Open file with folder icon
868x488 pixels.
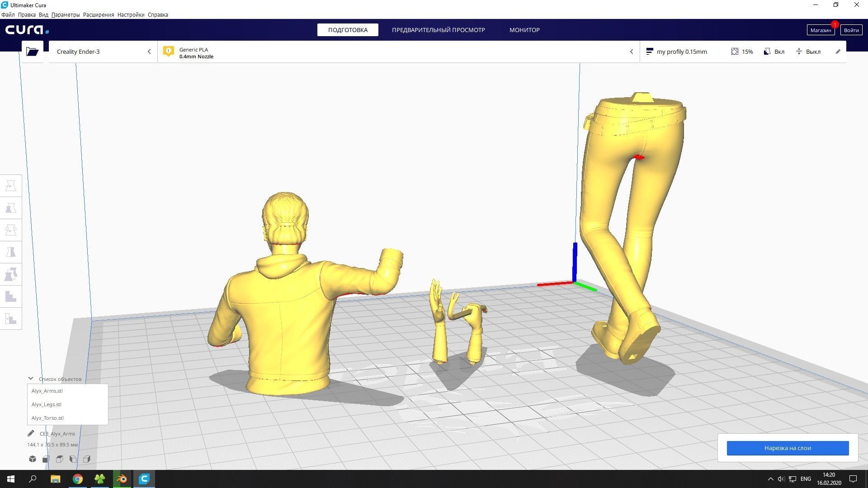coord(32,52)
